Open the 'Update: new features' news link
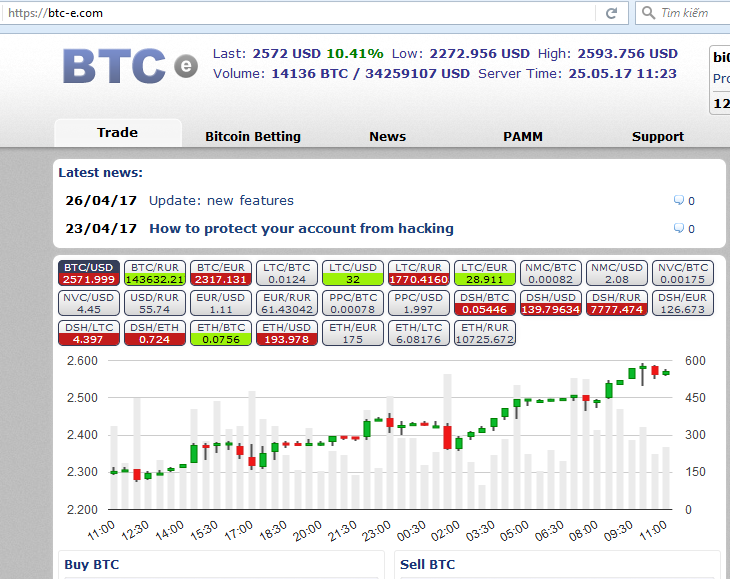 tap(221, 201)
